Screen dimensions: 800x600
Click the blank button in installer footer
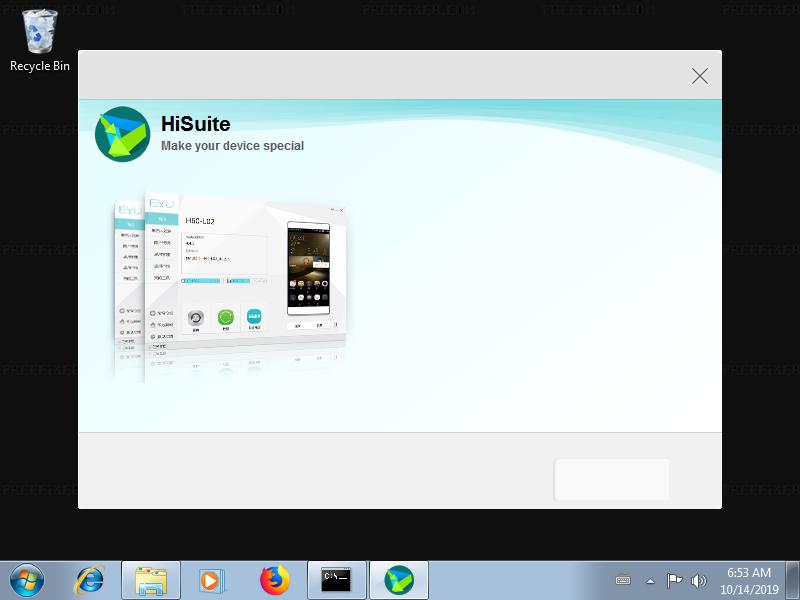(x=612, y=479)
